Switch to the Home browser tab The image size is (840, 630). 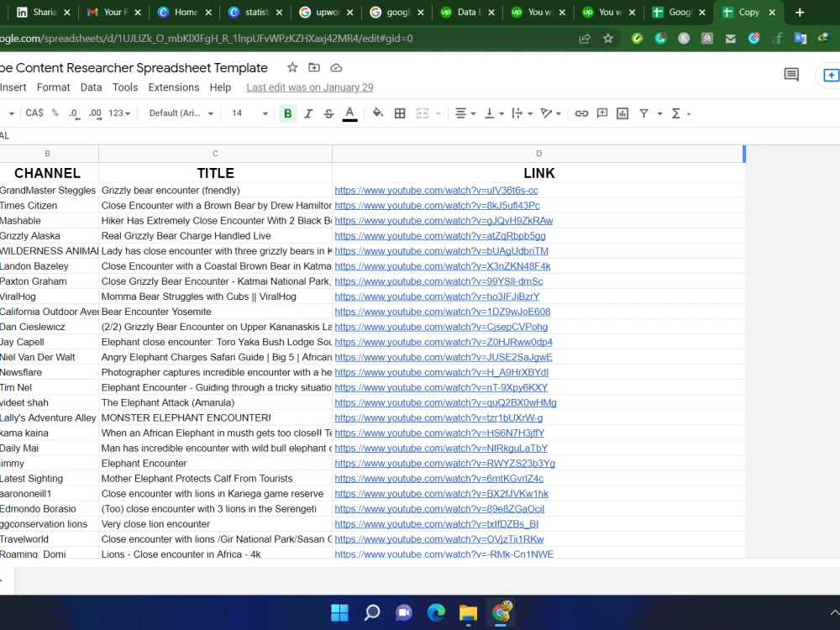[185, 13]
